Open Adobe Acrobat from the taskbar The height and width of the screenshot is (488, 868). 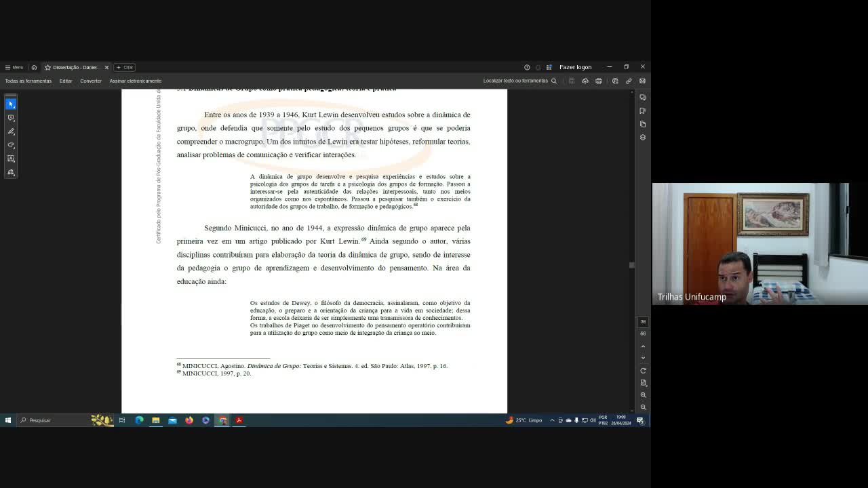[x=239, y=420]
